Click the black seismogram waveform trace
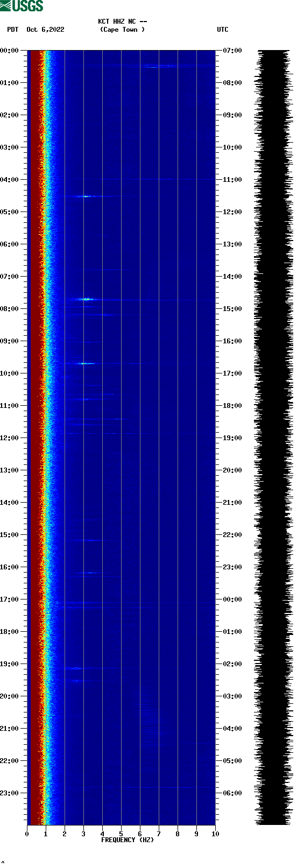 (274, 437)
